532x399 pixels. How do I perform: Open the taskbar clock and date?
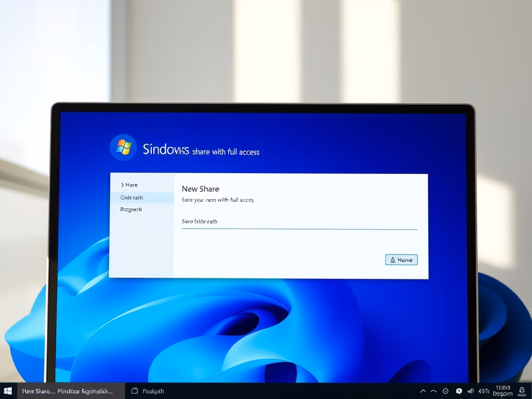pos(503,391)
